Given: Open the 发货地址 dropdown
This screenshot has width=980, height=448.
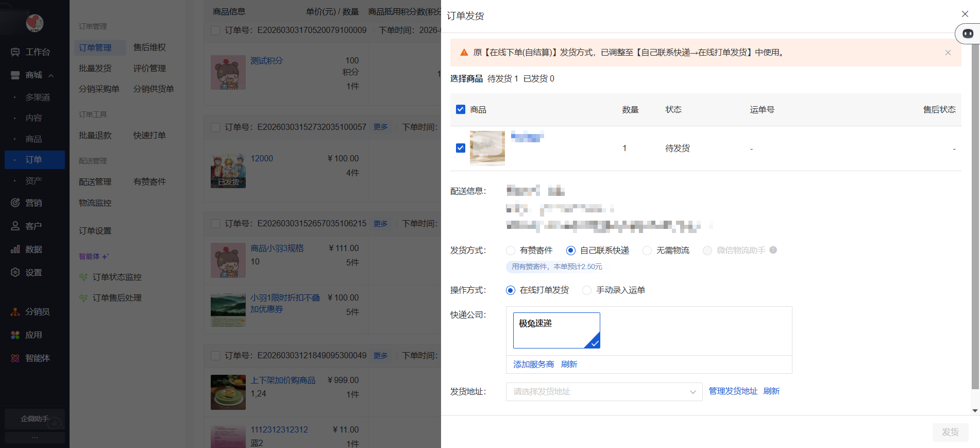Looking at the screenshot, I should [604, 392].
